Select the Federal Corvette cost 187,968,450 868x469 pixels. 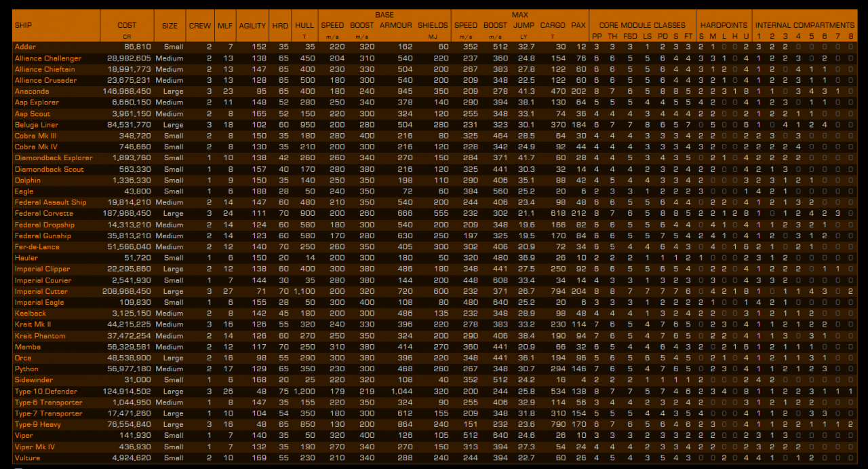coord(127,214)
